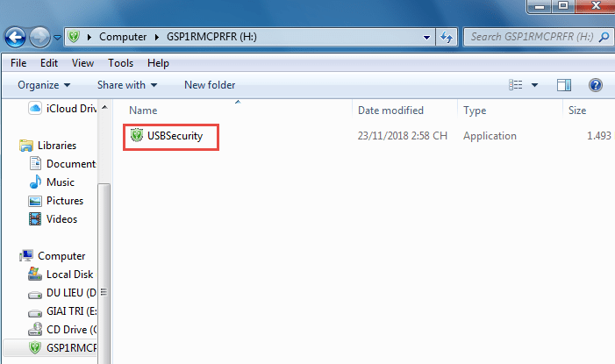Open the Help menu
The height and width of the screenshot is (364, 615).
158,63
